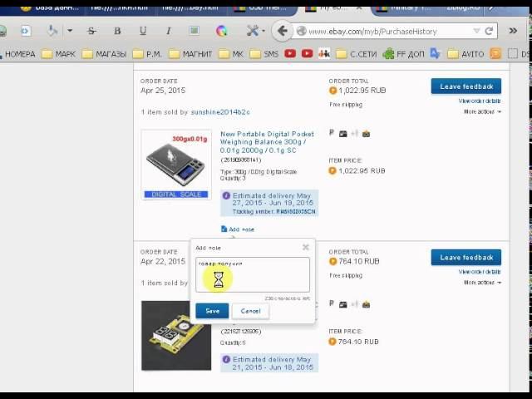This screenshot has height=399, width=532.
Task: Select the Apr 25, 2015 order date text
Action: [163, 91]
